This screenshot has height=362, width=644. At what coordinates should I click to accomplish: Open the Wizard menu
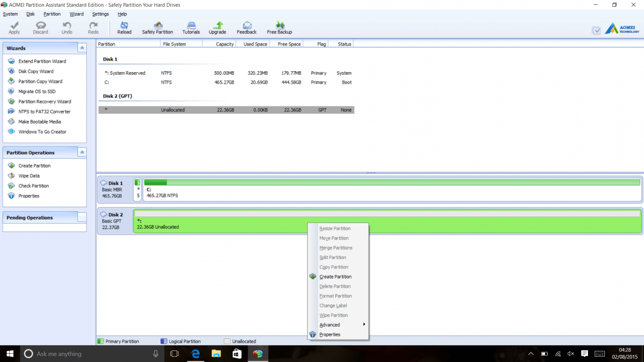pos(76,14)
